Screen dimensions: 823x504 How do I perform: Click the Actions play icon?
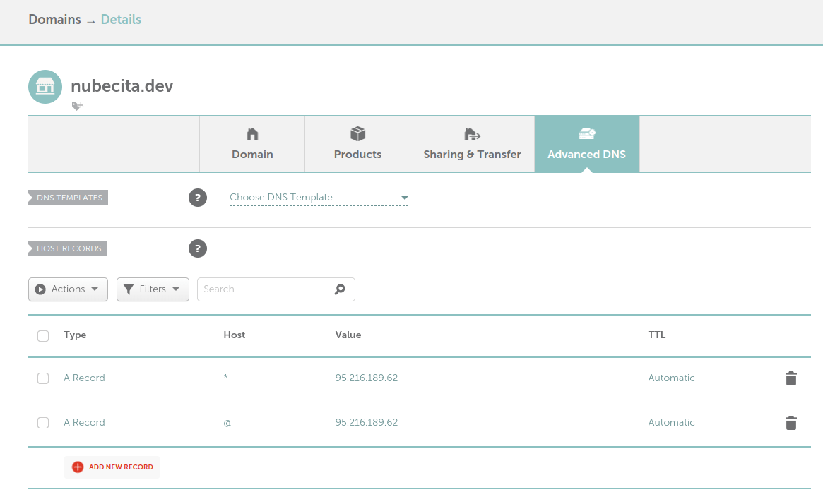40,289
